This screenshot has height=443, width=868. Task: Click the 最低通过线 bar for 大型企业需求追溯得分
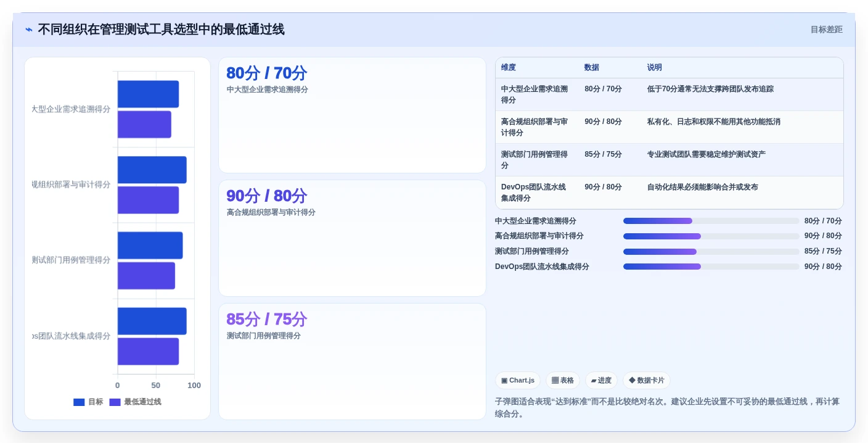[x=144, y=125]
